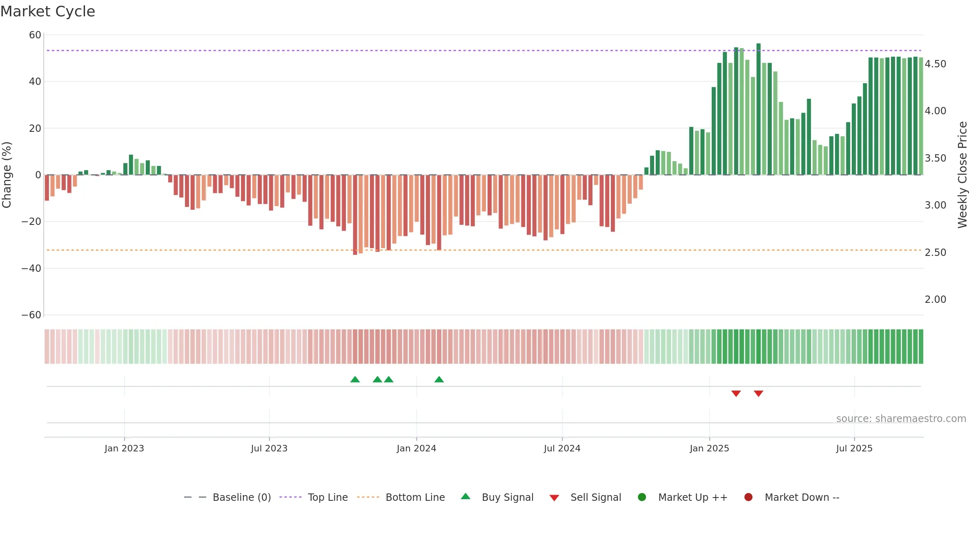Click the purple dotted Top Line sample in legend
Image resolution: width=980 pixels, height=551 pixels.
pos(290,497)
